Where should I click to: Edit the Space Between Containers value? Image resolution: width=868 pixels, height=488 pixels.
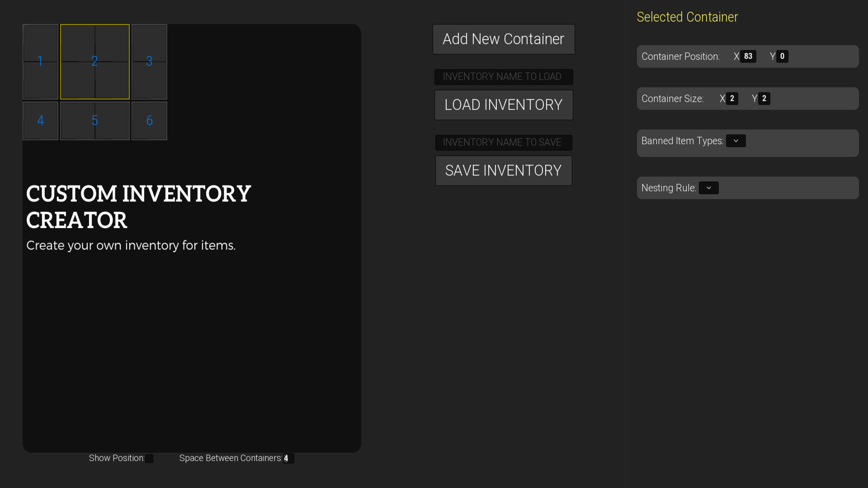tap(288, 458)
